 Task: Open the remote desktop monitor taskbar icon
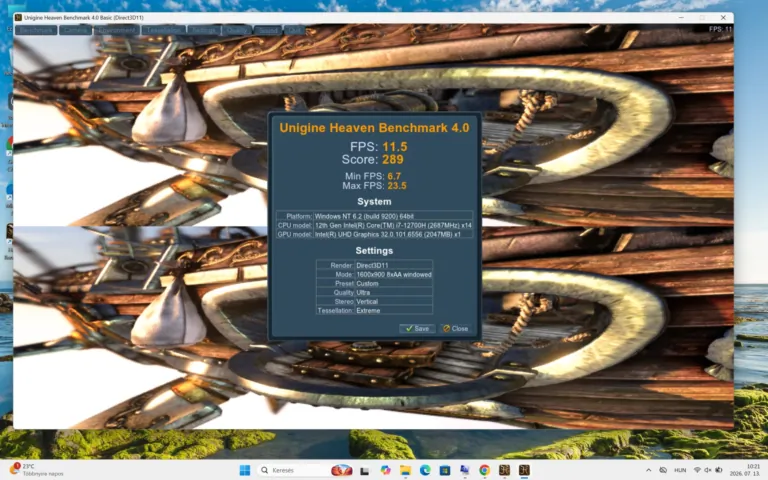pyautogui.click(x=464, y=470)
